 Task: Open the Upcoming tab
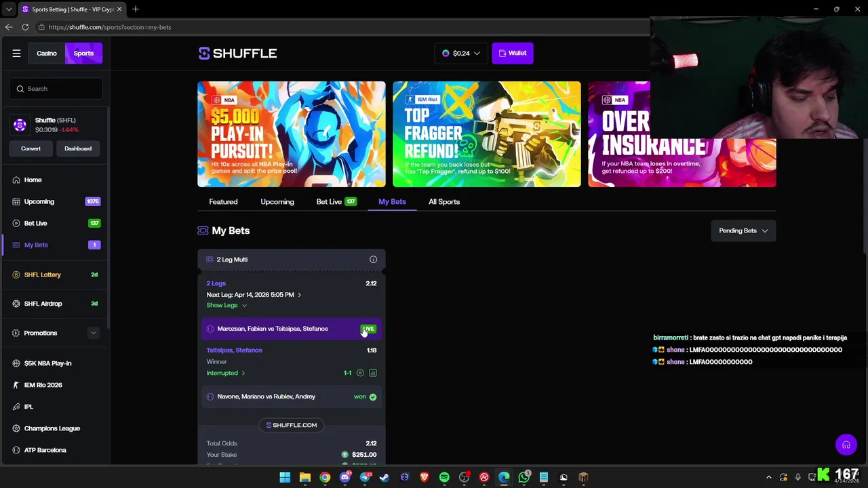pos(277,201)
